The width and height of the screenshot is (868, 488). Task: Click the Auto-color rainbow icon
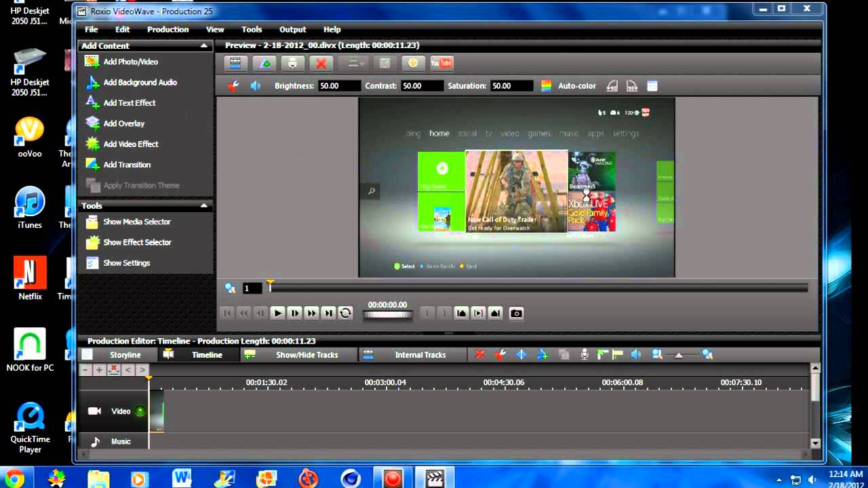546,86
